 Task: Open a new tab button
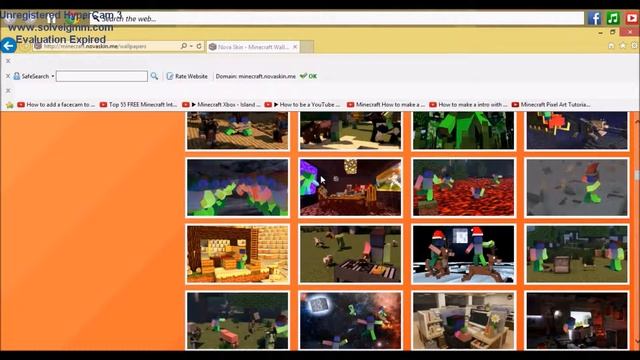pos(307,47)
